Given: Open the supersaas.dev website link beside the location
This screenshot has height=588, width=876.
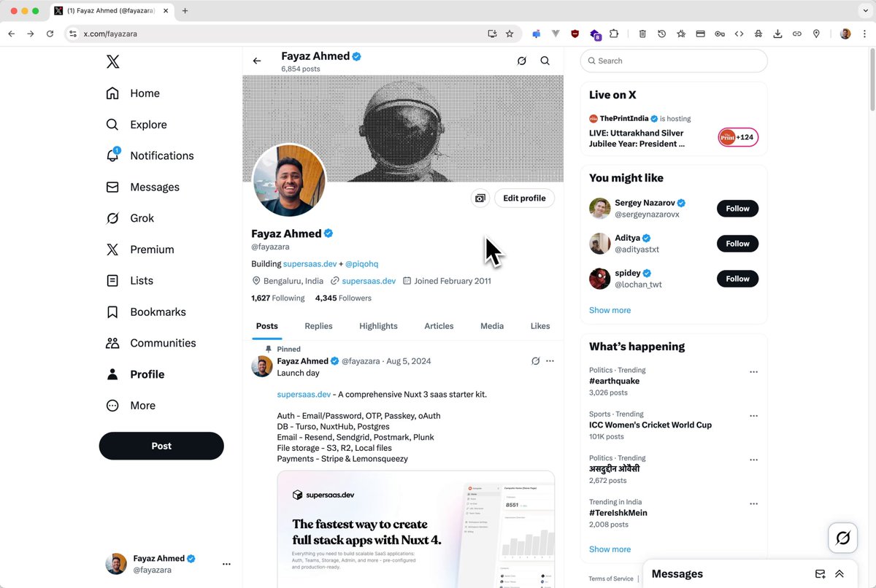Looking at the screenshot, I should click(369, 281).
